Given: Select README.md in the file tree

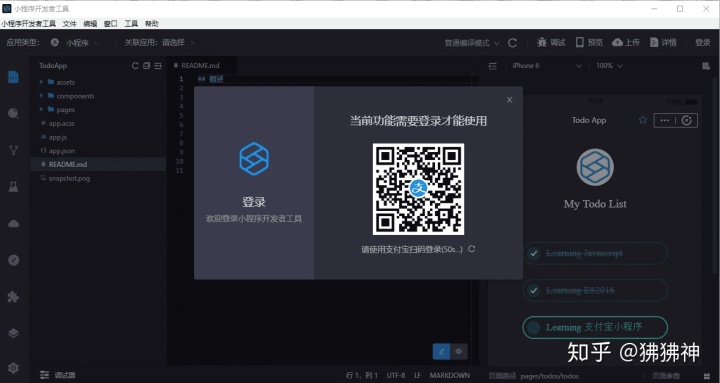Looking at the screenshot, I should tap(98, 164).
